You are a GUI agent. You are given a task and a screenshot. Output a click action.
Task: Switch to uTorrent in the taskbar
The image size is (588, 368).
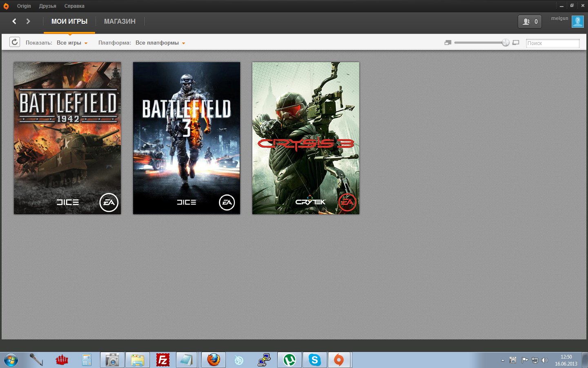290,360
